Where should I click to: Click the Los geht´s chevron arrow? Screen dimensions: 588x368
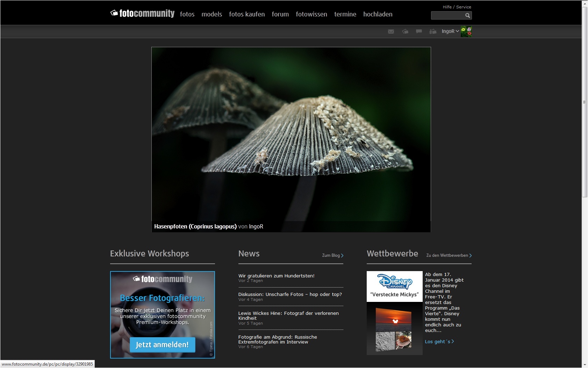[x=453, y=341]
